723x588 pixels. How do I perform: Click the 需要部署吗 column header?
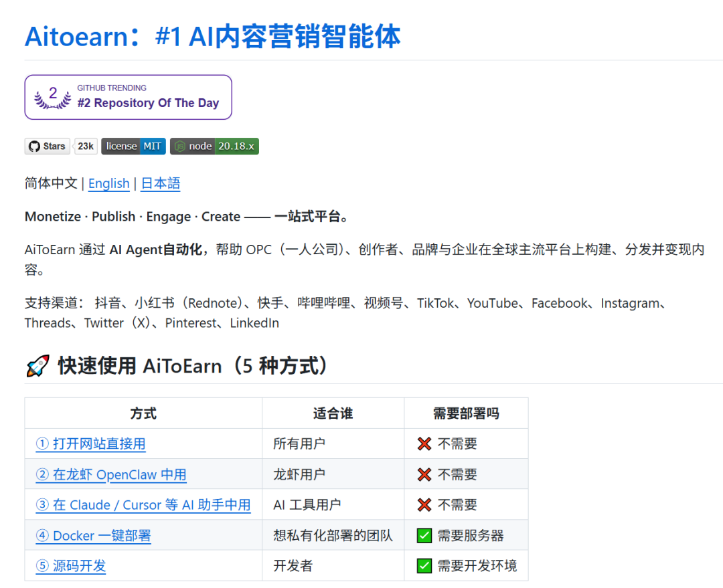(x=466, y=413)
